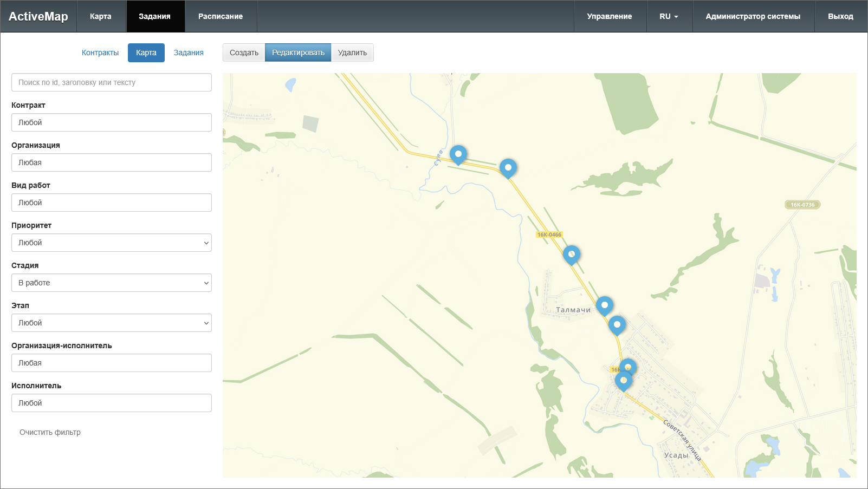Select the marker just left of Талмачи label's road
The height and width of the screenshot is (489, 868).
604,305
